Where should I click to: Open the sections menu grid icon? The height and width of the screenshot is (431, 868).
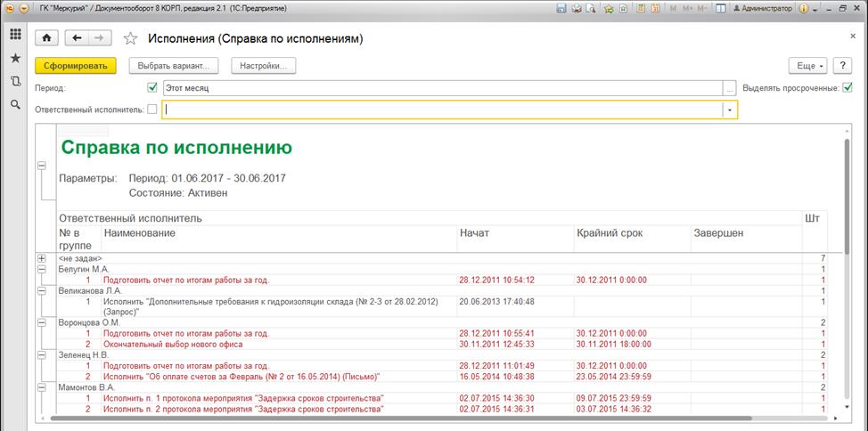point(15,36)
